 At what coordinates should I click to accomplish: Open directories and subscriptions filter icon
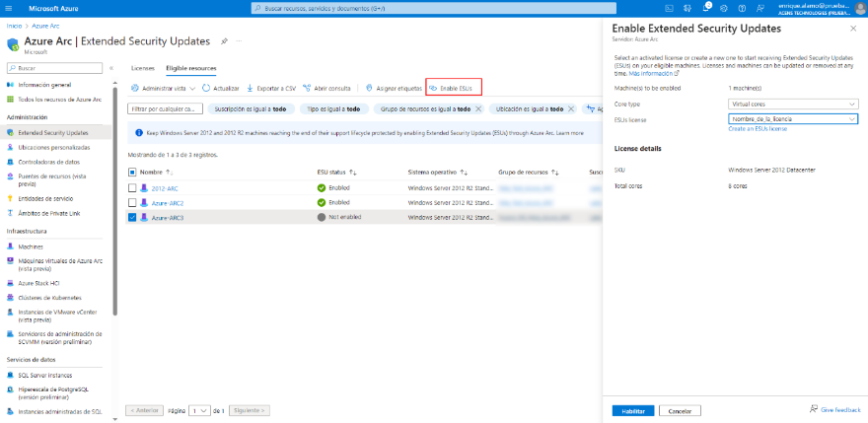tap(687, 8)
